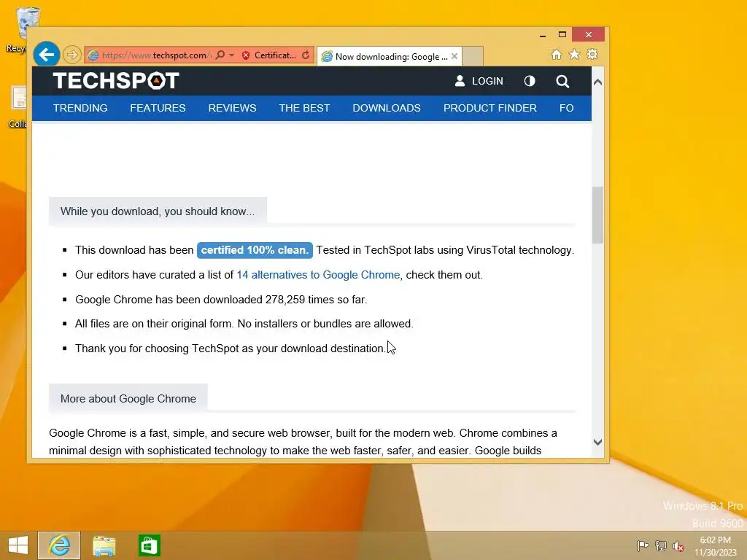Open the Windows Start button

click(18, 545)
